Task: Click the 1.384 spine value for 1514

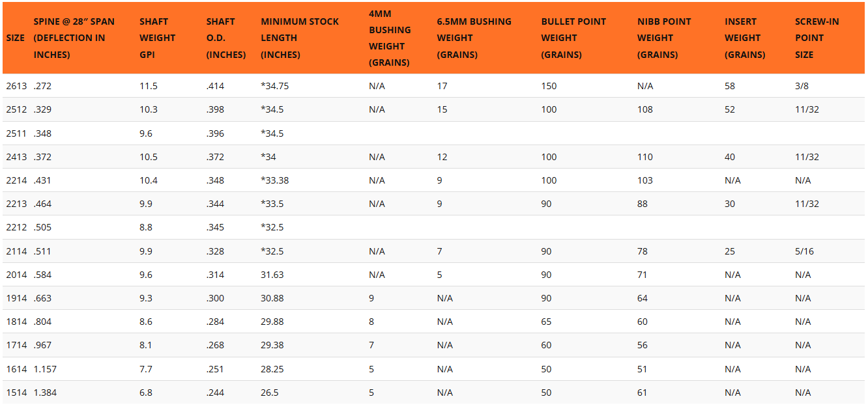Action: (45, 393)
